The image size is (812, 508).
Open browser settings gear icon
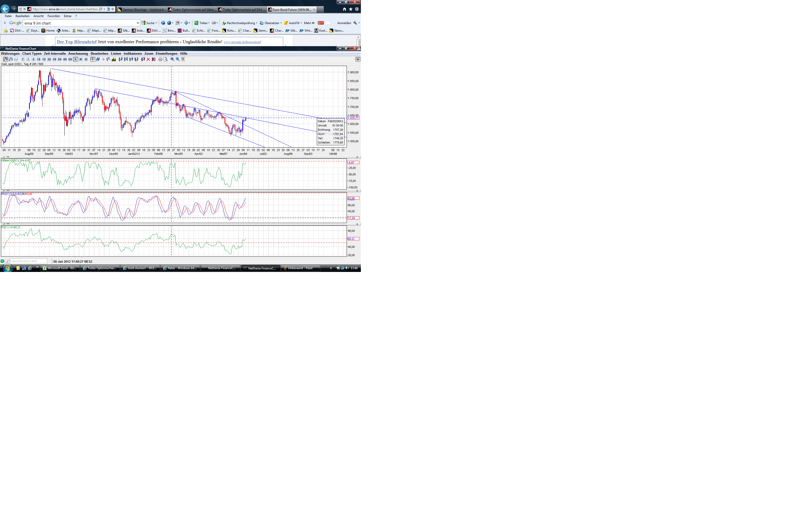click(x=357, y=9)
